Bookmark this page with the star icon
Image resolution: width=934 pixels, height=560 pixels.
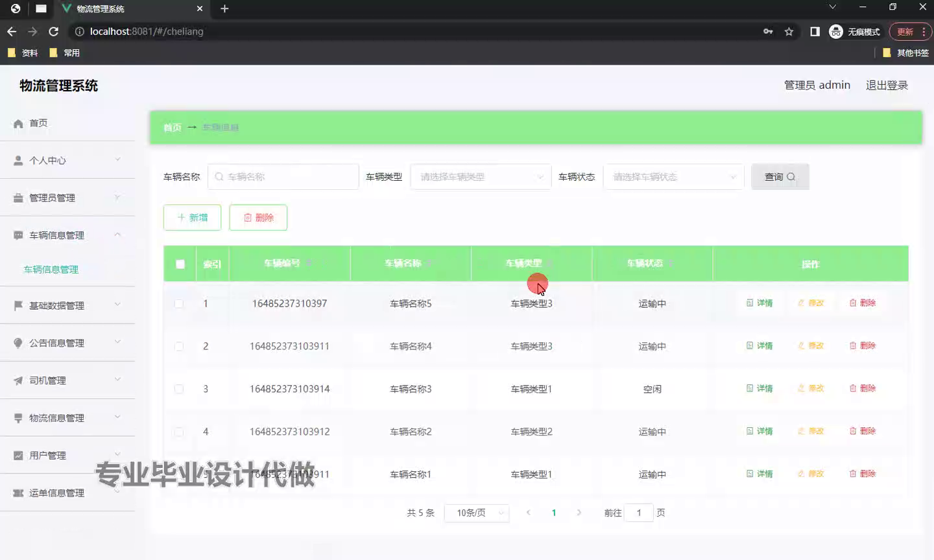coord(789,31)
